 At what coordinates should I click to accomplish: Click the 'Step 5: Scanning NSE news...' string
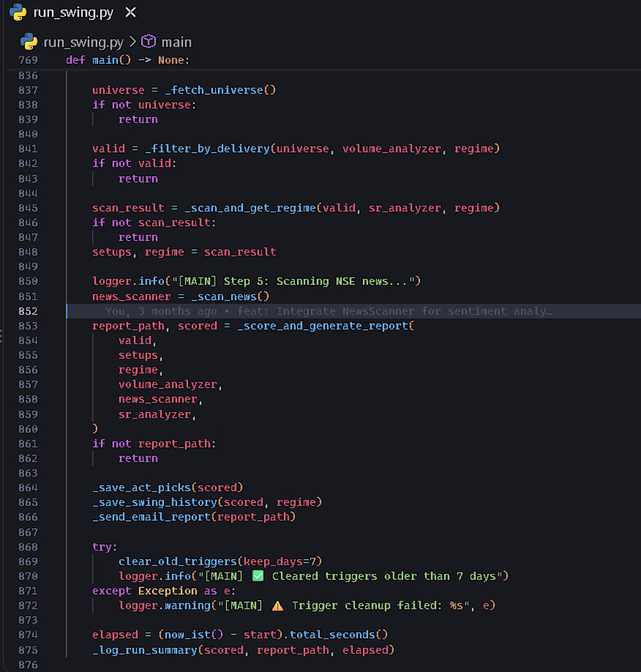point(316,281)
